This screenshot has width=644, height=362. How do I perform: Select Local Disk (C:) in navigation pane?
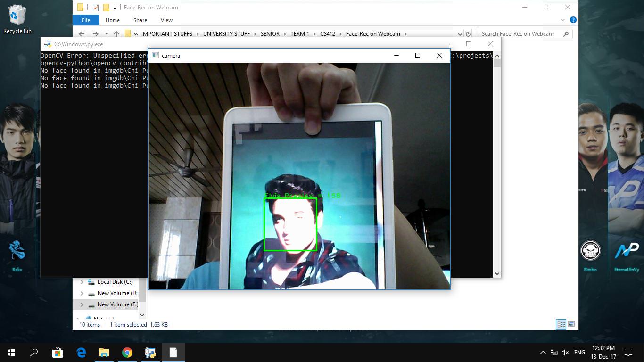click(x=115, y=282)
